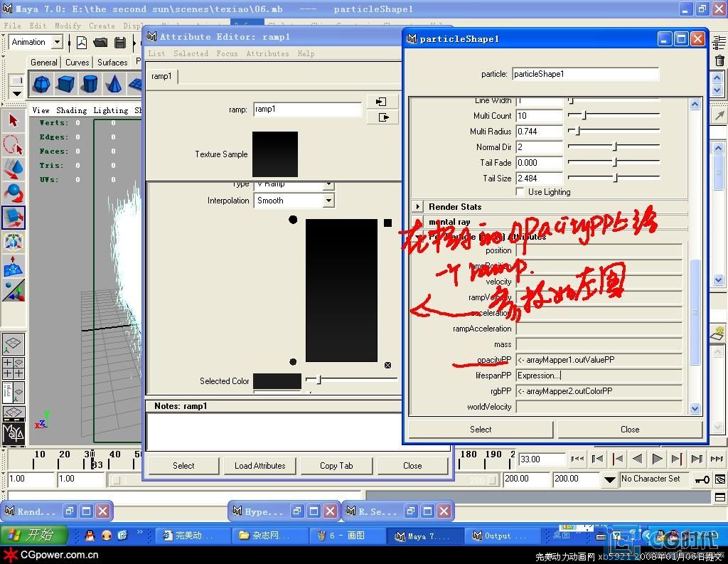The height and width of the screenshot is (564, 728).
Task: Switch to the Curves shelf tab
Action: point(77,63)
